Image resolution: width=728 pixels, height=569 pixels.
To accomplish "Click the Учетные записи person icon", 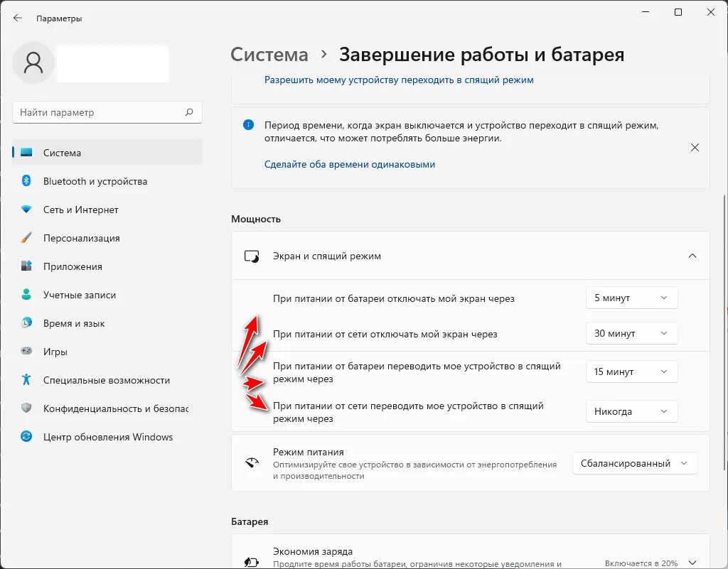I will [26, 295].
